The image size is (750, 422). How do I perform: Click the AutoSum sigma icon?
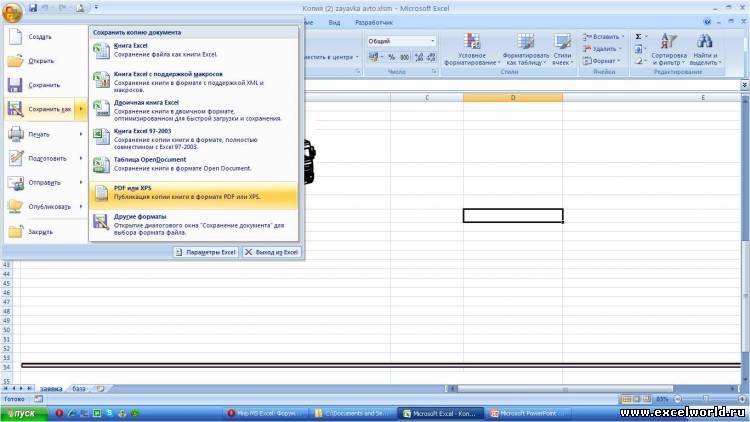(639, 37)
